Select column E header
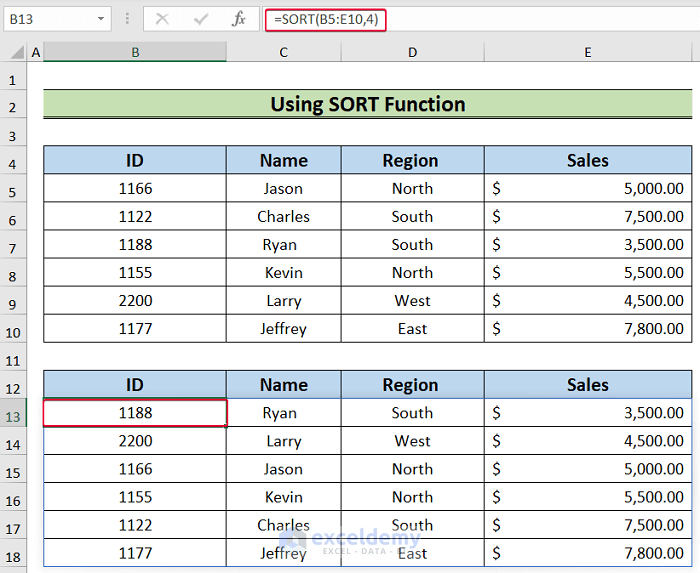The width and height of the screenshot is (700, 573). (587, 52)
